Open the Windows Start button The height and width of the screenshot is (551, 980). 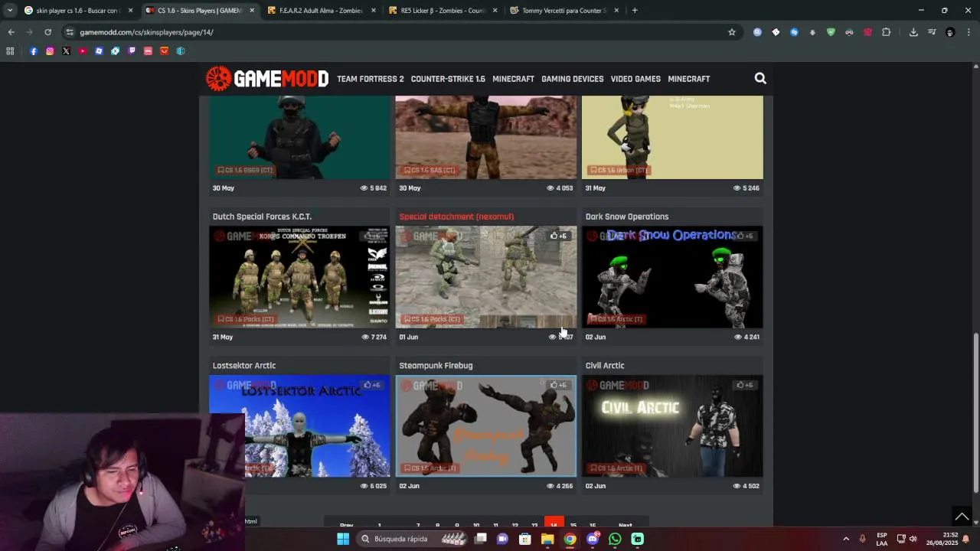343,539
